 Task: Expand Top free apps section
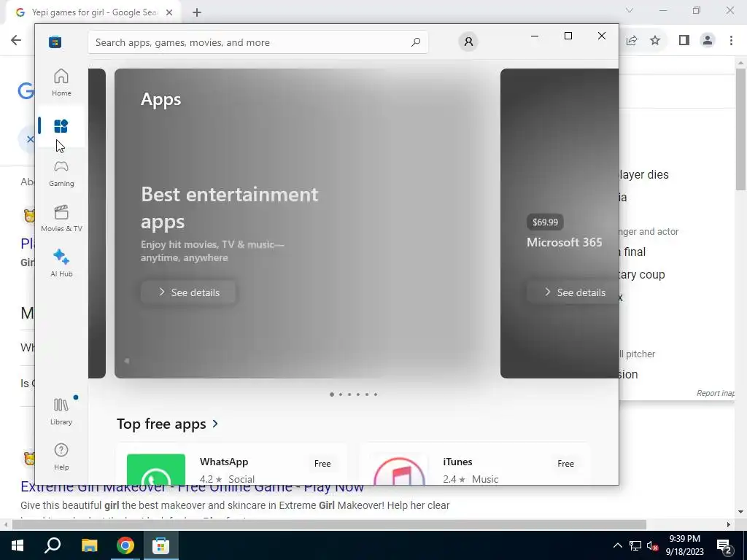click(x=167, y=424)
